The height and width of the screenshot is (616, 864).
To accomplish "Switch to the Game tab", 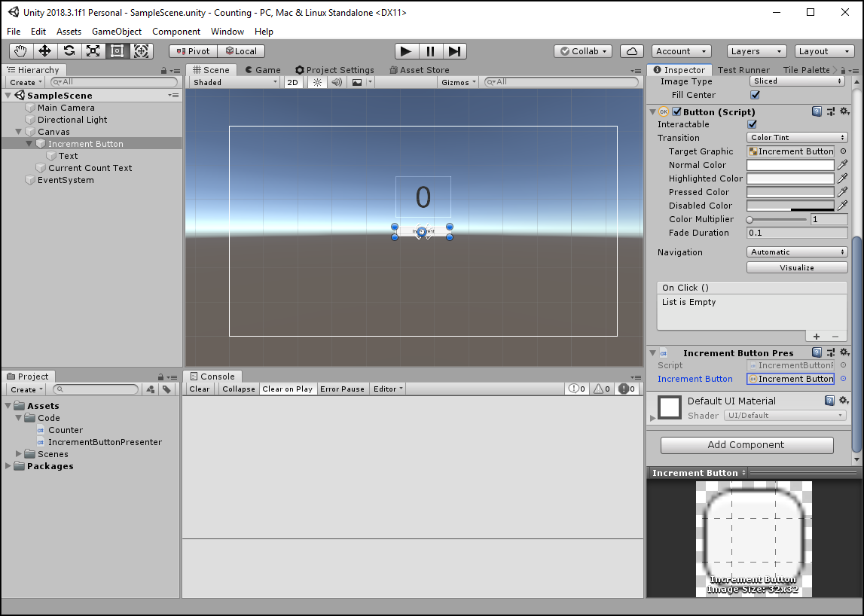I will click(x=262, y=70).
